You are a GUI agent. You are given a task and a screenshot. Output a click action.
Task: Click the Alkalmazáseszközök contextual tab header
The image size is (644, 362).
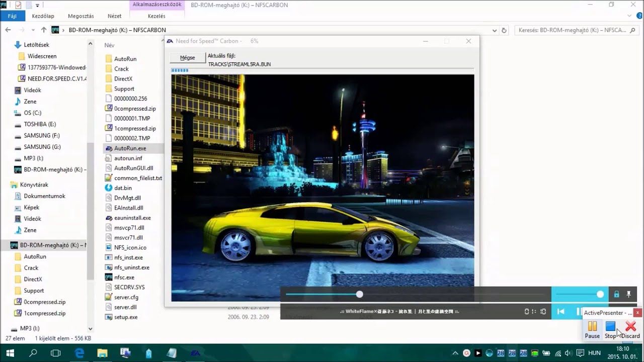156,5
